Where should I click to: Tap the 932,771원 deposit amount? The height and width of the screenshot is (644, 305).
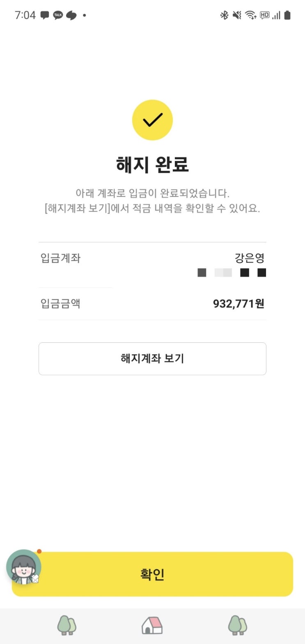click(x=238, y=304)
